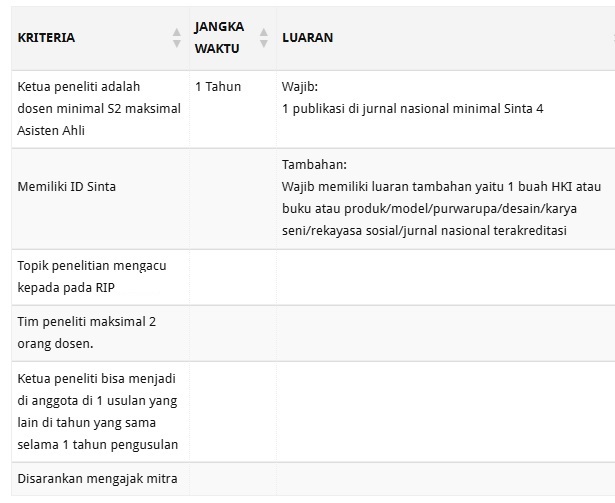
Task: Click the "Ketua peneliti adalah dosen minimal S2" cell
Action: tap(99, 108)
